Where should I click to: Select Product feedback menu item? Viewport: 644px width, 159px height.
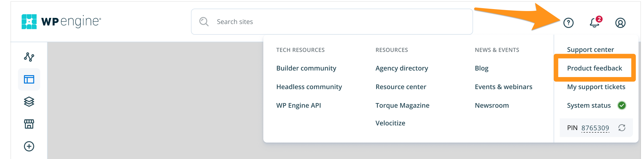594,68
